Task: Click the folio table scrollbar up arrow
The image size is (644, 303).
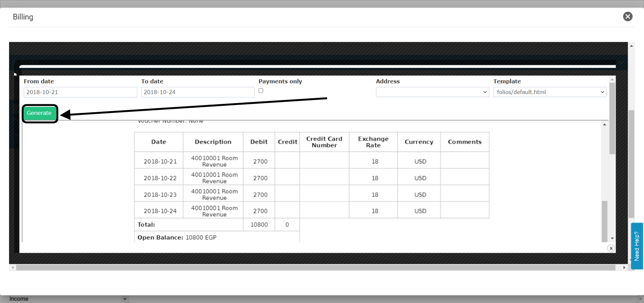Action: tap(604, 124)
